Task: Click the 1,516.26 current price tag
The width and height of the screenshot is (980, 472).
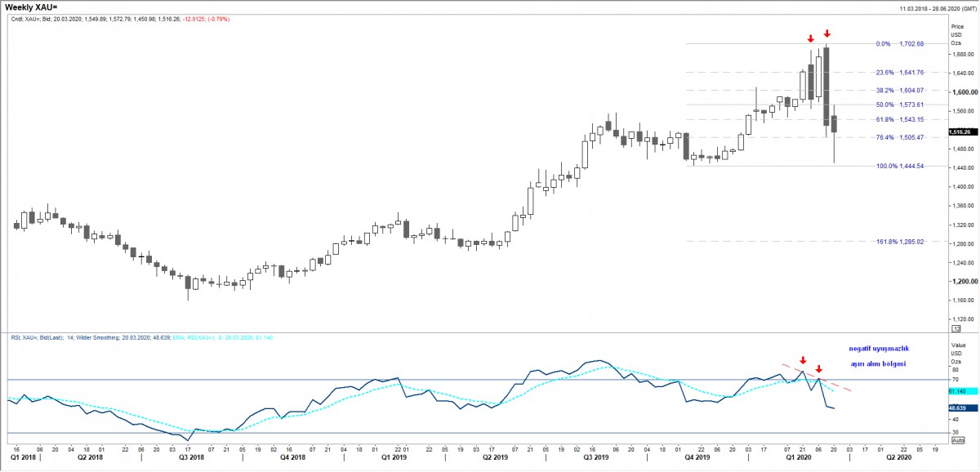Action: (x=960, y=131)
